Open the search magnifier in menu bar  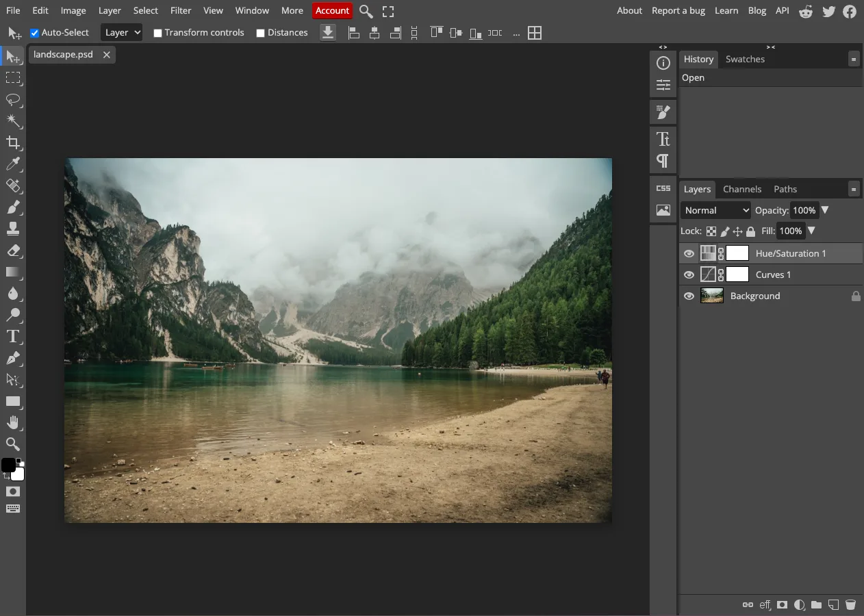[x=366, y=11]
